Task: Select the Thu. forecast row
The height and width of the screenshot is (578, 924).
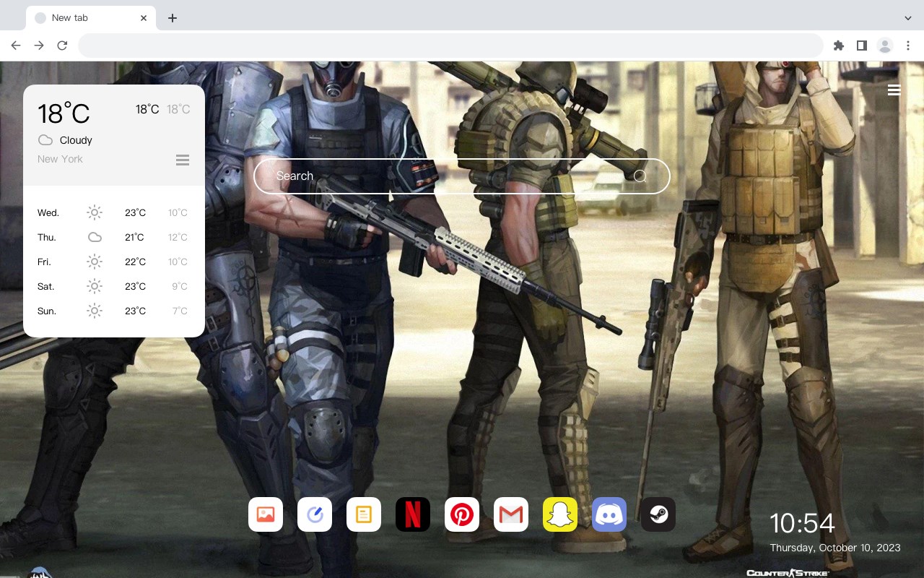Action: click(x=114, y=237)
